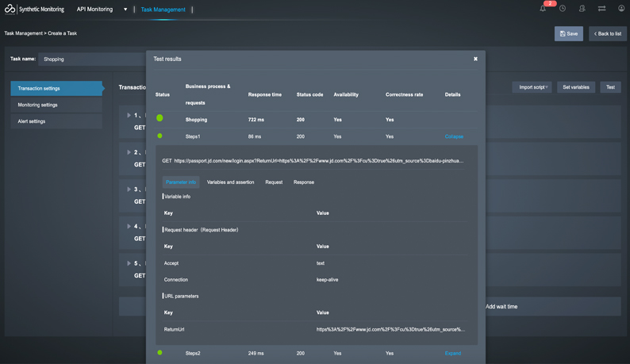Screen dimensions: 630x364
Task: Open the account profile icon
Action: tap(621, 9)
